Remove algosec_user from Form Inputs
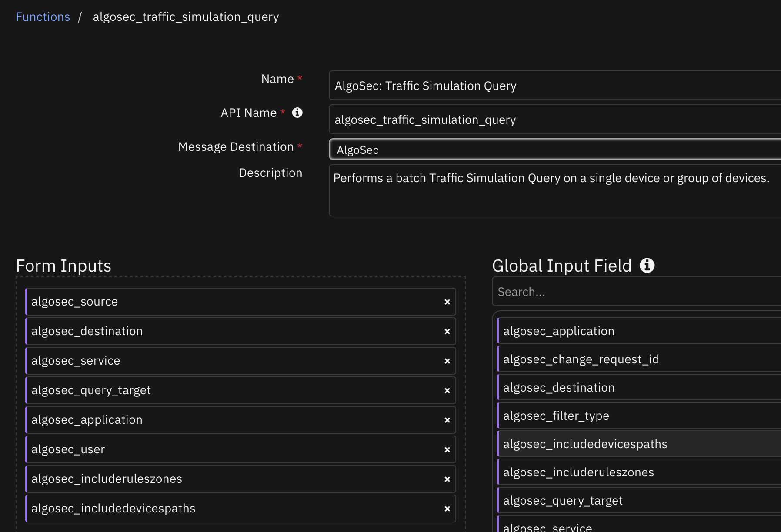The height and width of the screenshot is (532, 781). (x=447, y=449)
